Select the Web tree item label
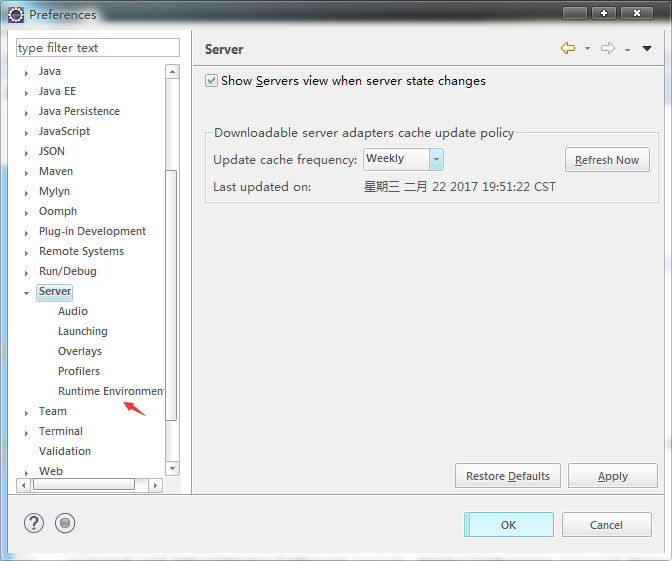 [x=51, y=471]
